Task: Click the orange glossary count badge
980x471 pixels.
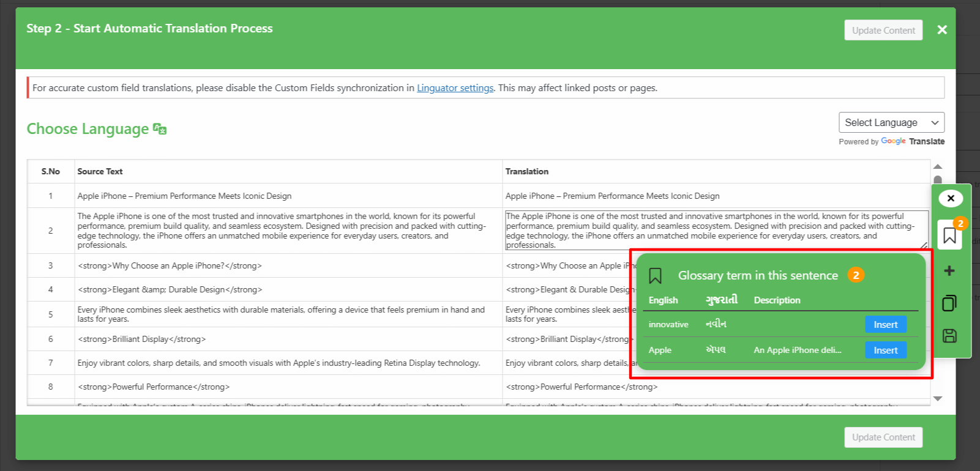Action: 856,275
